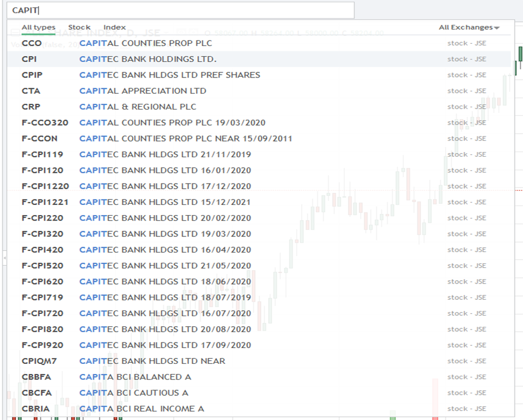Image resolution: width=523 pixels, height=420 pixels.
Task: Select F-CPI520 Capitec Bank 21/05/2020
Action: coord(259,266)
